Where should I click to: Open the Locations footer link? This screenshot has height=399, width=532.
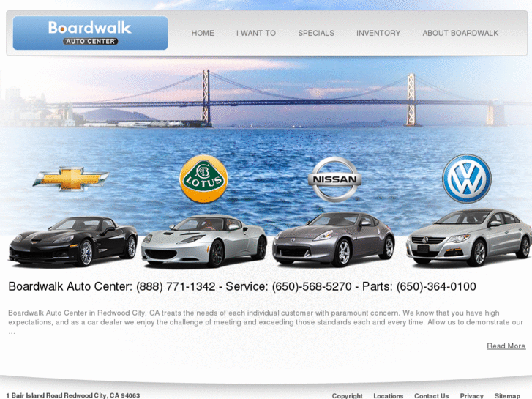388,395
